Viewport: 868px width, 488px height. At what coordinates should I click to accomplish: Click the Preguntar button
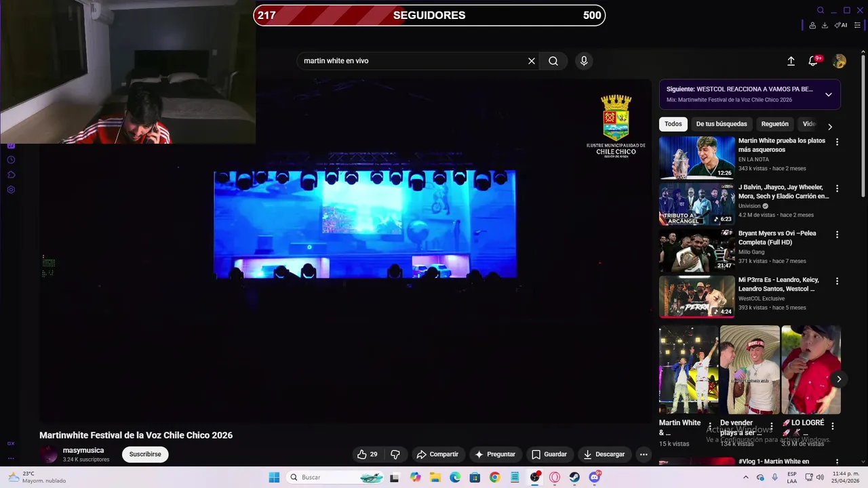[x=495, y=454]
